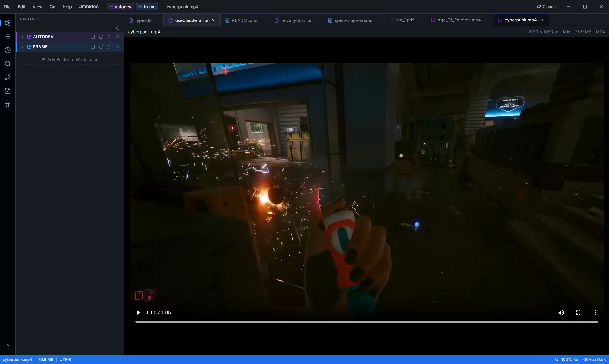Open the Explorer view in the activity bar
The height and width of the screenshot is (364, 609).
coord(8,23)
